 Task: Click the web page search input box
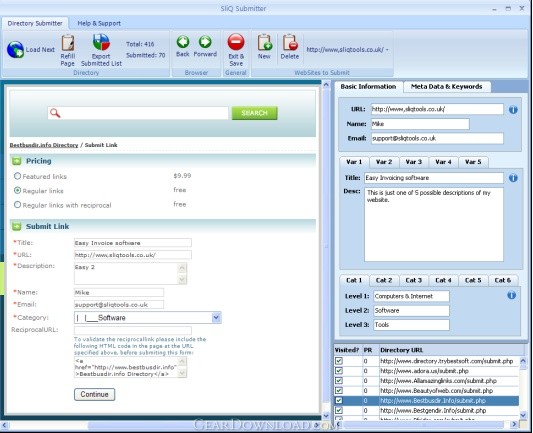coord(138,113)
